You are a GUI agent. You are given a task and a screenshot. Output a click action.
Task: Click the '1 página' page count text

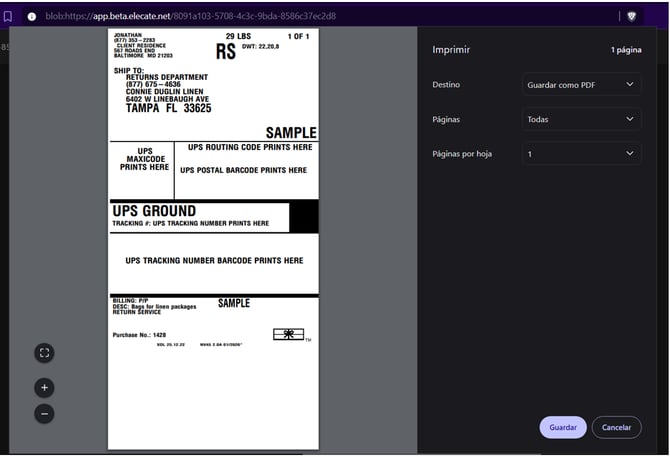[x=626, y=49]
